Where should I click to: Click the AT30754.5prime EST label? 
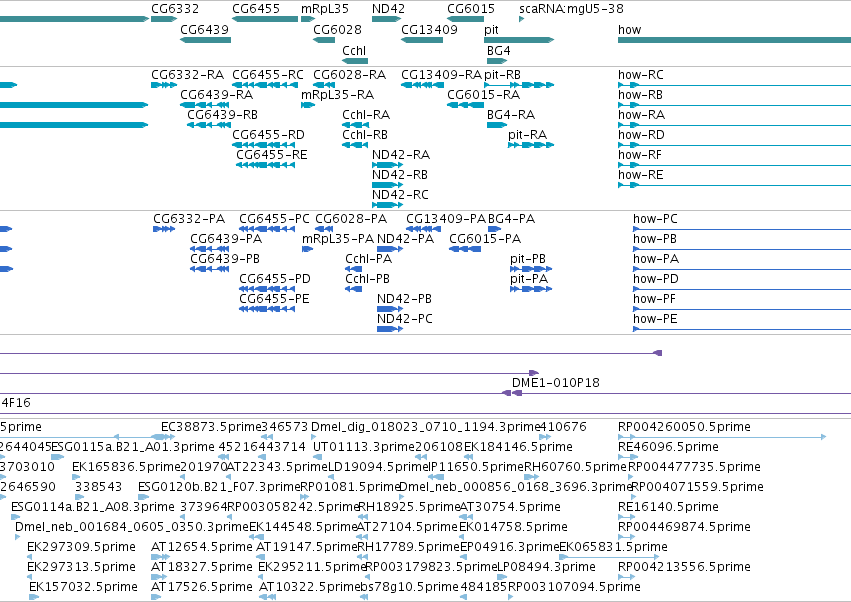click(510, 508)
